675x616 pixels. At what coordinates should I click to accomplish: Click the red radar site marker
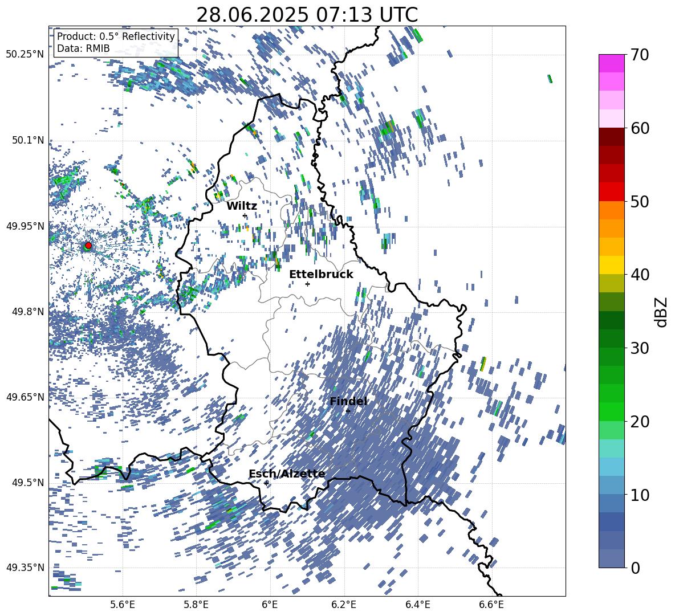point(88,246)
